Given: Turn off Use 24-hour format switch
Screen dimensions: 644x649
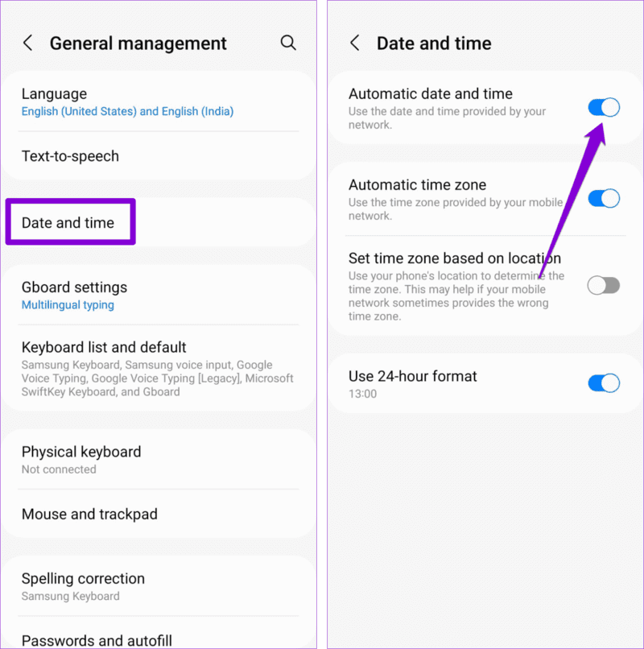Looking at the screenshot, I should tap(604, 383).
